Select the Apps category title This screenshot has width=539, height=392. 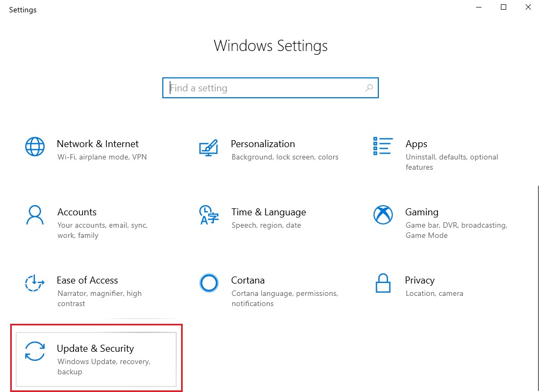(416, 144)
